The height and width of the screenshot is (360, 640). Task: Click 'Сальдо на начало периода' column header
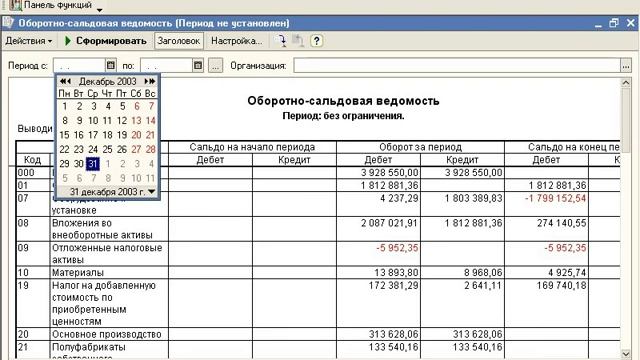pos(252,147)
